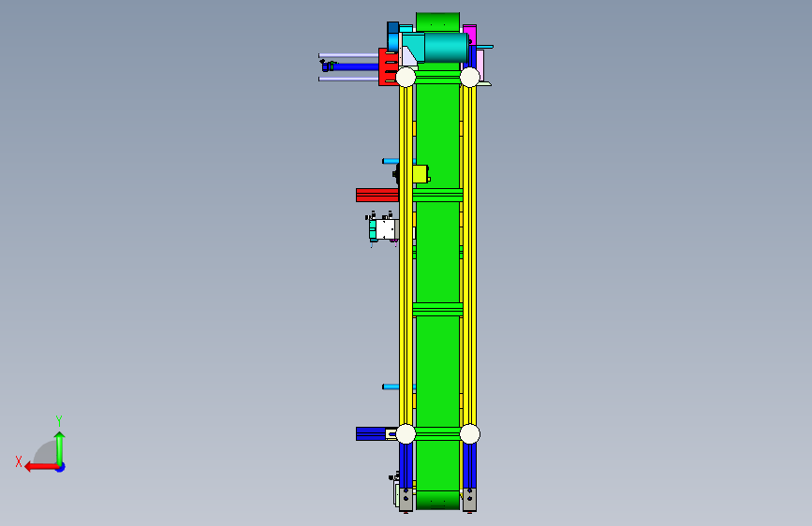
Task: Pick the pink plate at top right
Action: [x=480, y=66]
